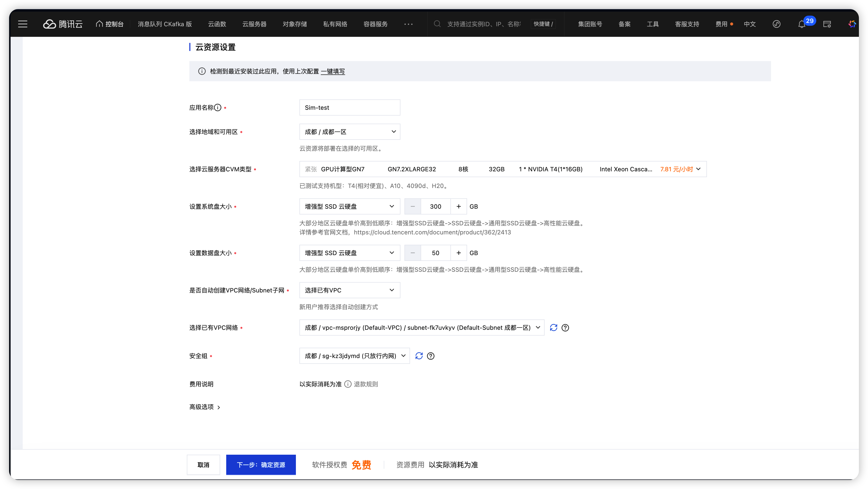Open the notification bell with 29 badge
The image size is (868, 489).
pos(802,24)
